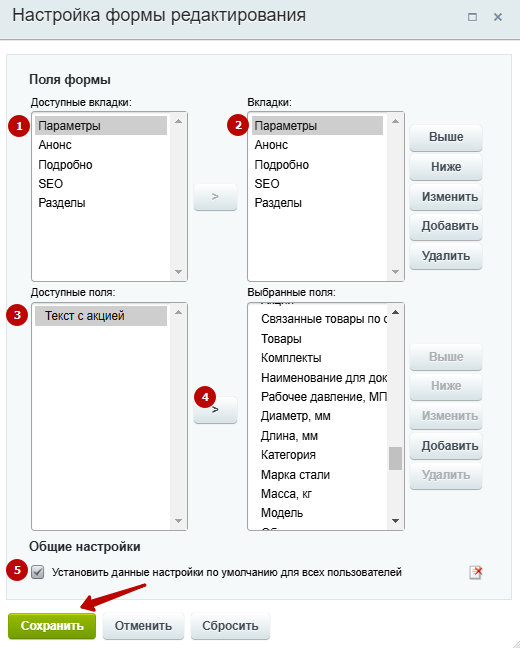Click scroll-down arrow in selected fields list
Image resolution: width=520 pixels, height=648 pixels.
pos(395,521)
